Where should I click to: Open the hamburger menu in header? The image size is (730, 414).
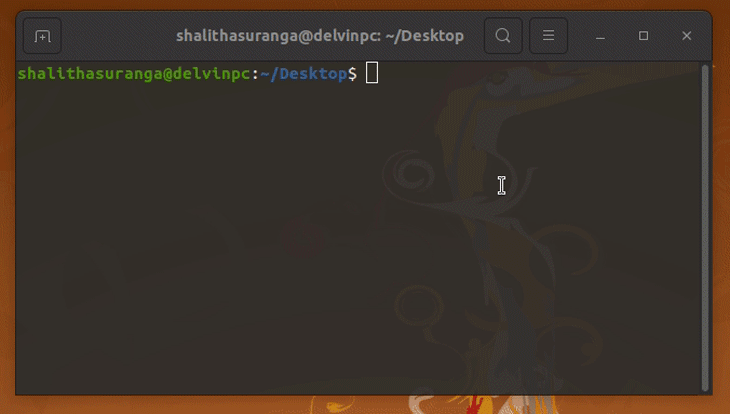coord(548,36)
